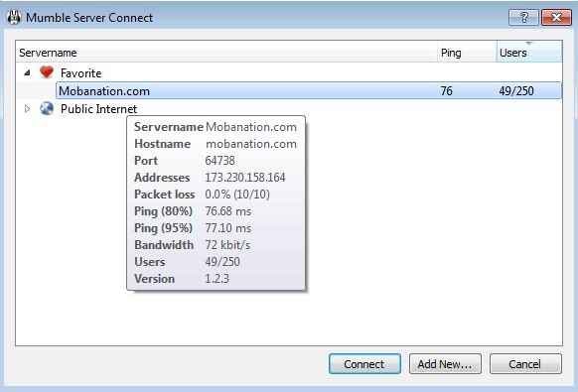This screenshot has height=392, width=578.
Task: Click tooltip hostname mobanation.com value
Action: coord(251,144)
